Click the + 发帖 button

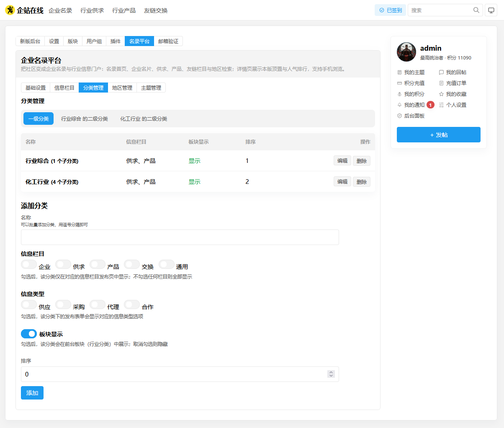(439, 135)
